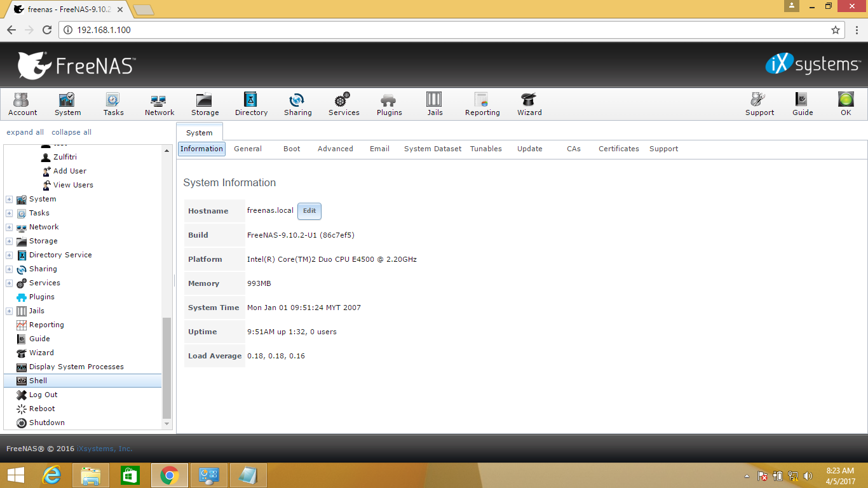This screenshot has width=868, height=488.
Task: Open the Windows Start button
Action: (x=16, y=475)
